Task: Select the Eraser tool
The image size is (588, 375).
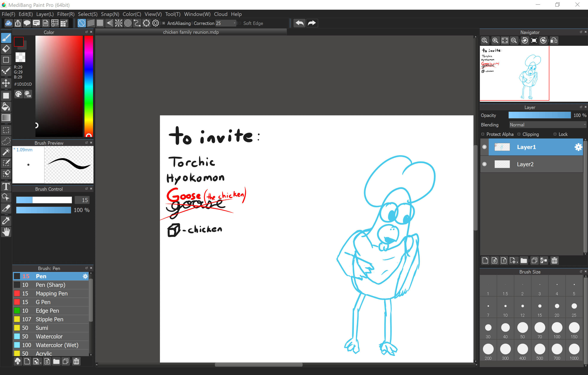Action: point(6,49)
